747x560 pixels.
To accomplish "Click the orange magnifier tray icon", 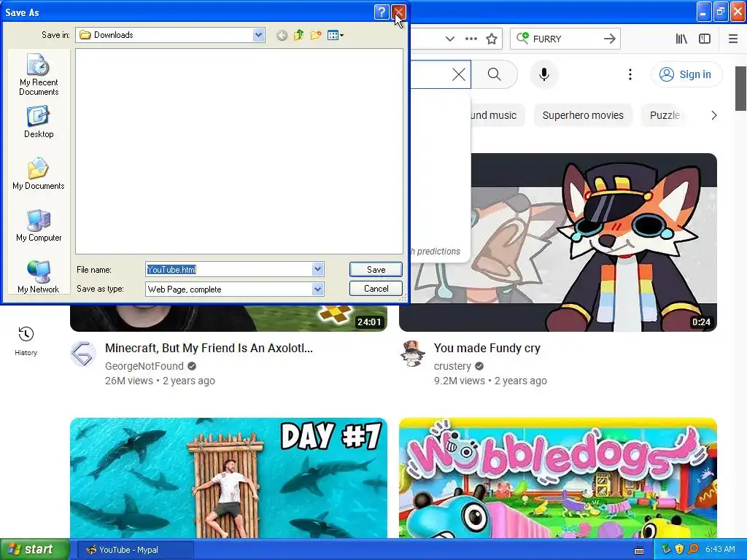I will click(x=693, y=549).
